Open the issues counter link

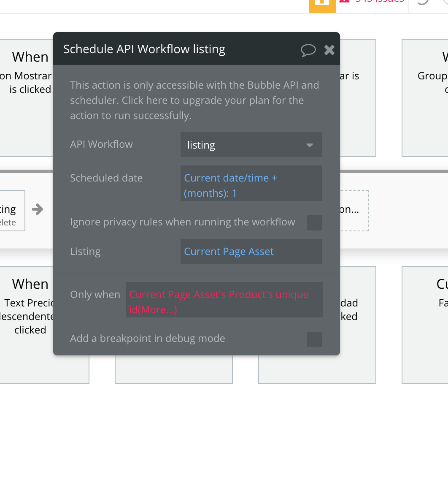coord(380,1)
